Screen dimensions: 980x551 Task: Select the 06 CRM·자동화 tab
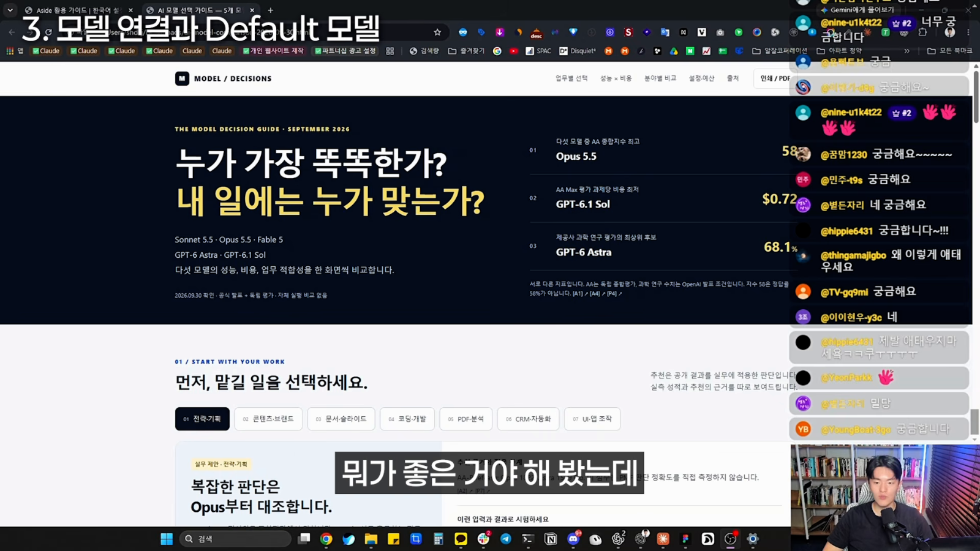(x=528, y=419)
